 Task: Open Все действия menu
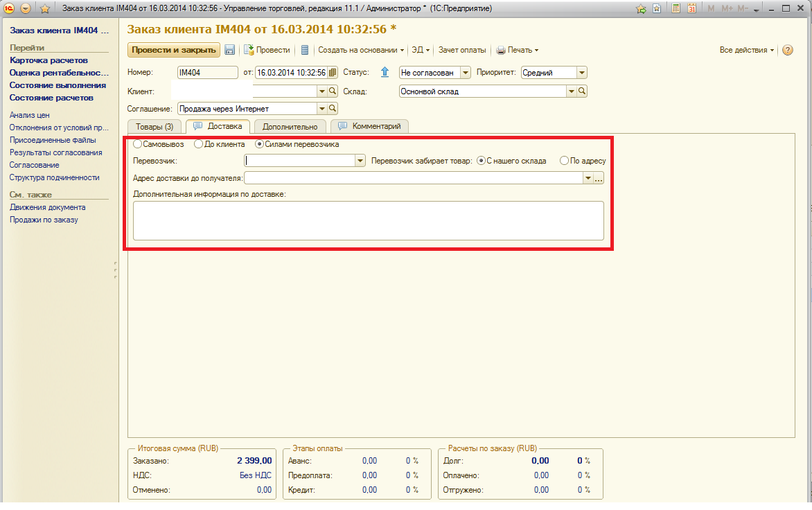[x=746, y=50]
